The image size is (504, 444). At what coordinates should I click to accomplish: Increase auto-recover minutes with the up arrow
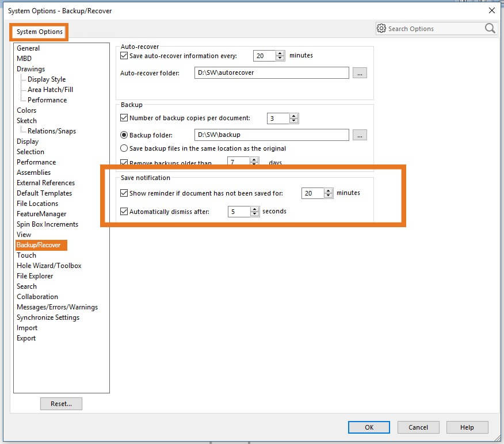click(x=280, y=53)
